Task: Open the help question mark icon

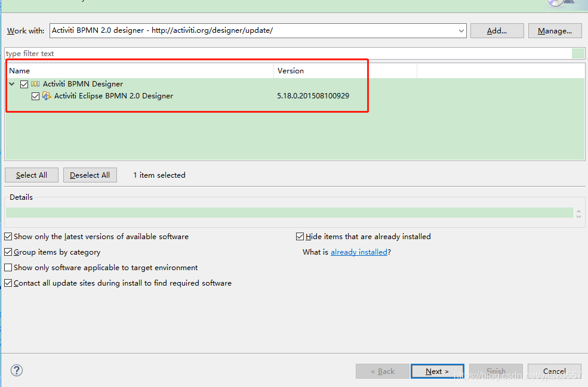Action: click(17, 370)
